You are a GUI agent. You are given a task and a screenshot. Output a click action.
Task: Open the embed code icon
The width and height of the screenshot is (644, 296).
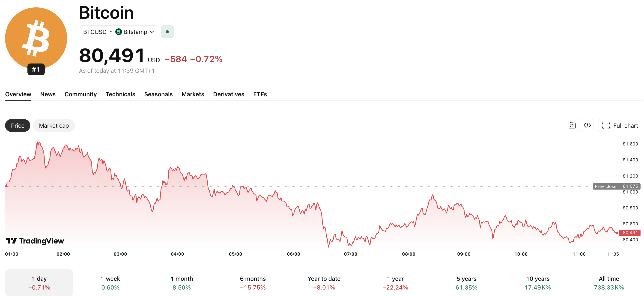click(x=587, y=125)
